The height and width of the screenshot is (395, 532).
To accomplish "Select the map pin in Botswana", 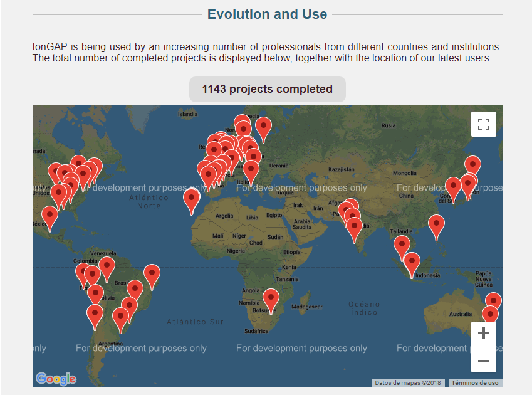I will 271,298.
